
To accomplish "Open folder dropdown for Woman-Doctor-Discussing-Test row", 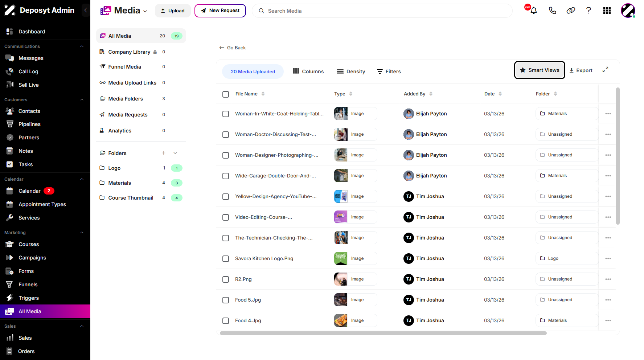I will point(567,134).
